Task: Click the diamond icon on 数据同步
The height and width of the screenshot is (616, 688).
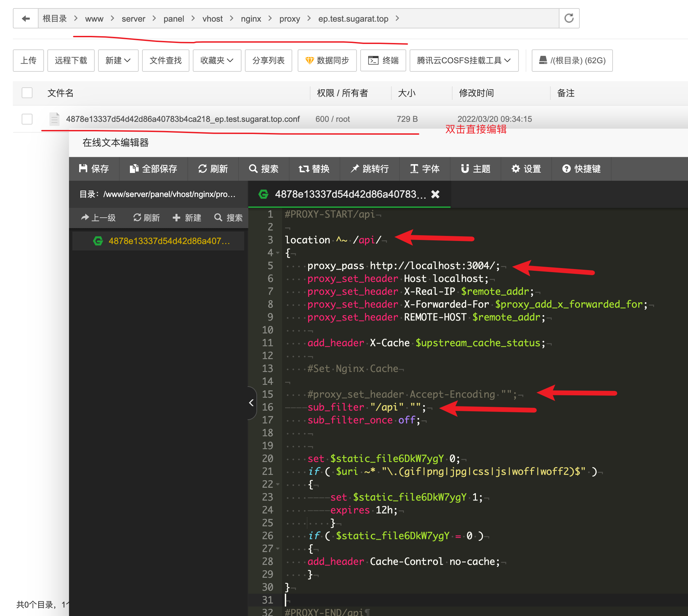Action: tap(309, 61)
